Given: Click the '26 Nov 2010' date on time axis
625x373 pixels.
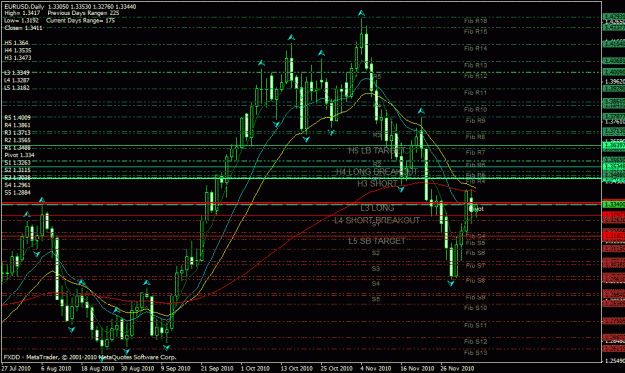Looking at the screenshot, I should point(457,369).
